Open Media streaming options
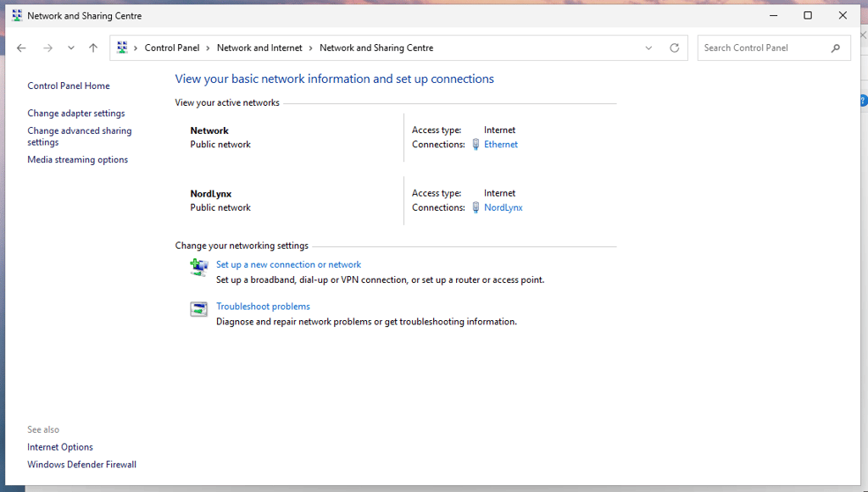The image size is (868, 492). click(77, 160)
